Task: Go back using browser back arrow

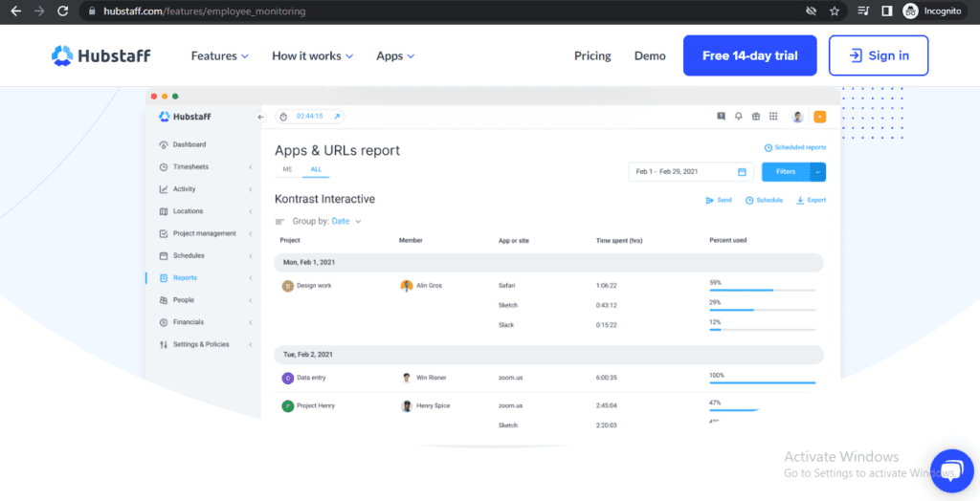Action: (x=15, y=11)
